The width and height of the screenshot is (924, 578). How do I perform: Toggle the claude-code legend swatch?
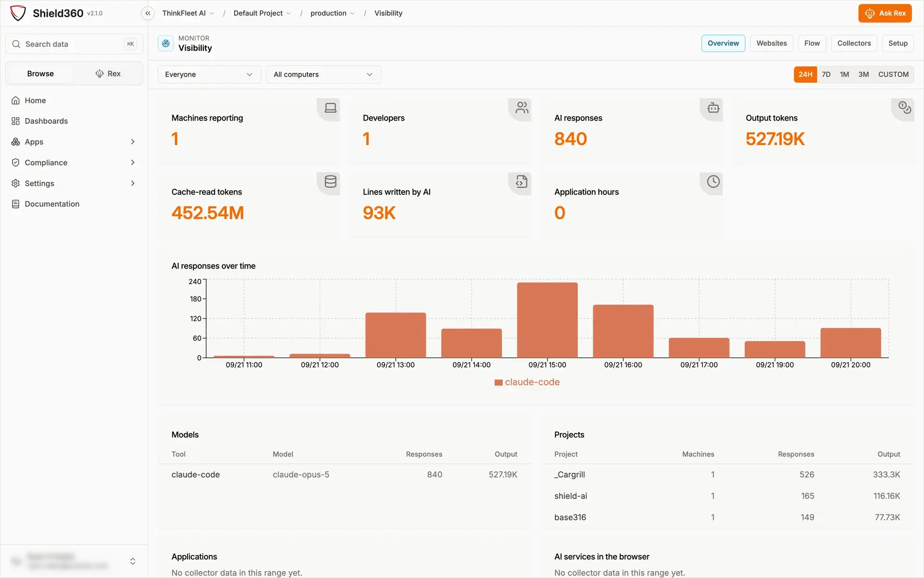498,382
